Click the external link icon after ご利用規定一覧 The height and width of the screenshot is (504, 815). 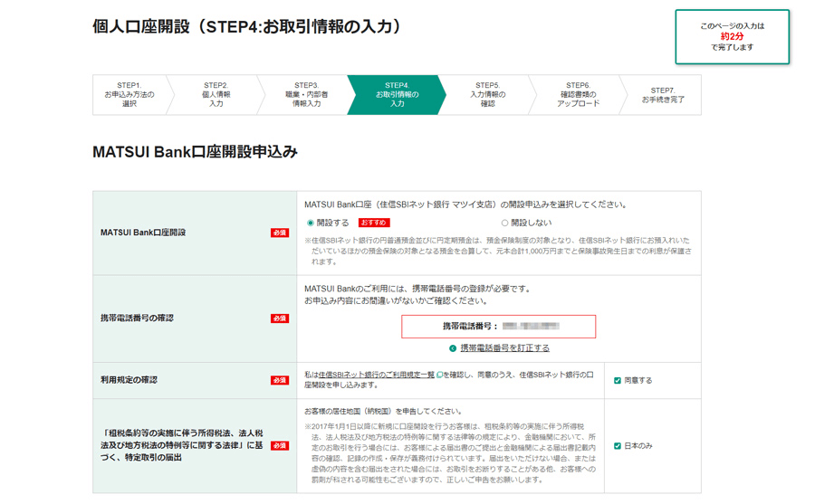(x=439, y=375)
